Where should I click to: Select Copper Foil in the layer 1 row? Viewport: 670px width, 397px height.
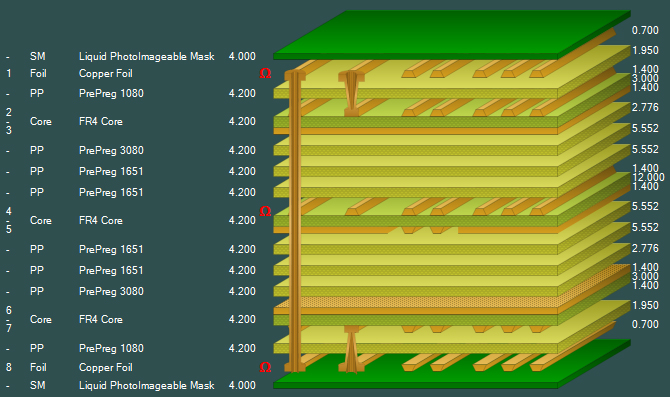point(106,74)
